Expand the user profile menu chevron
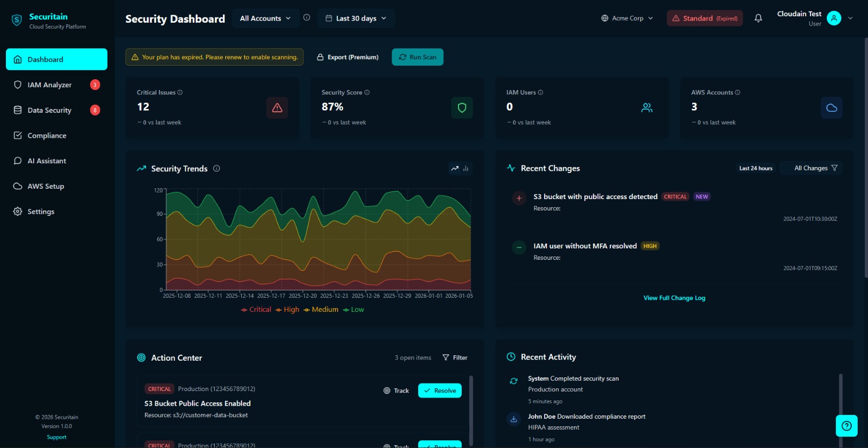The width and height of the screenshot is (868, 448). pos(850,18)
